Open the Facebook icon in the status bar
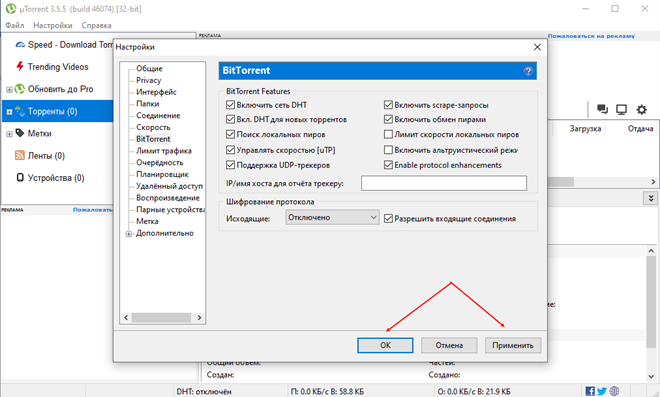This screenshot has height=397, width=660. (590, 391)
